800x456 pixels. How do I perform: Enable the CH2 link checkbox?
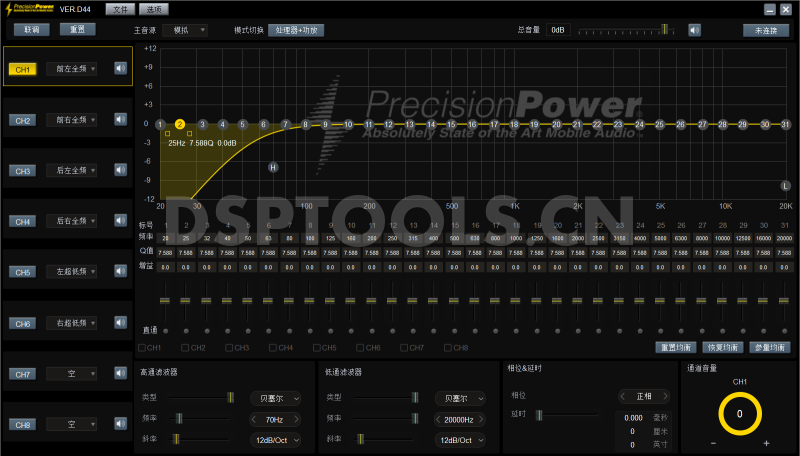click(x=186, y=348)
